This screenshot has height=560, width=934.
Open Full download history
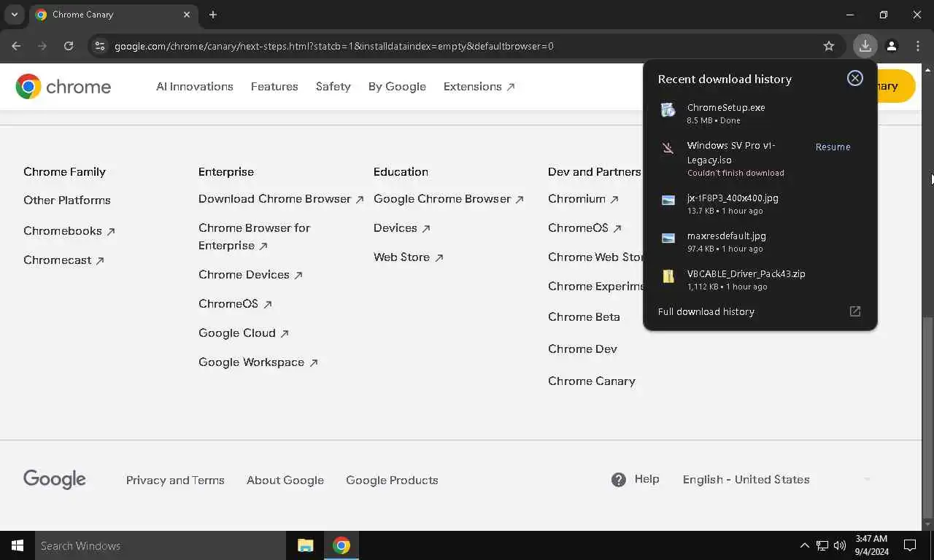tap(706, 311)
